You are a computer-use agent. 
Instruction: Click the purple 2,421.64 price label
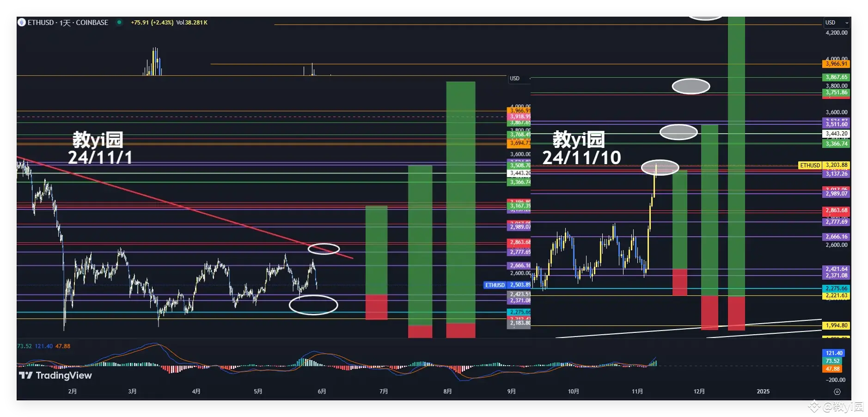point(837,269)
